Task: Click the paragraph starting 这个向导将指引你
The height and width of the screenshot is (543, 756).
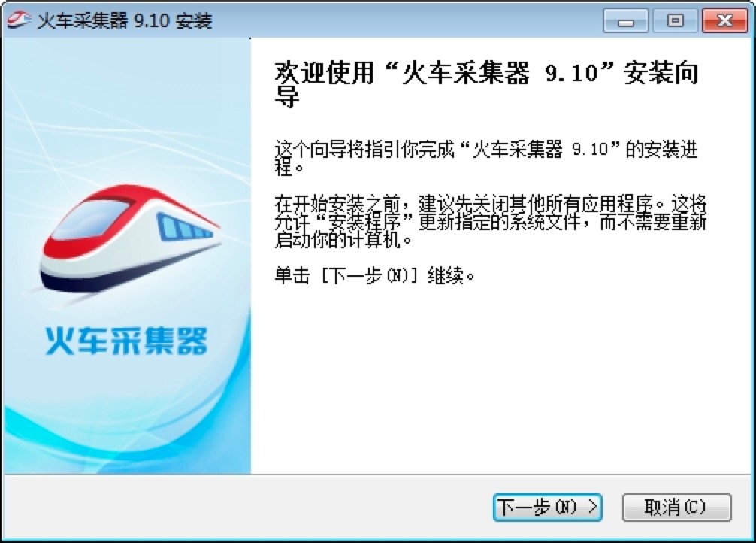Action: pyautogui.click(x=486, y=159)
